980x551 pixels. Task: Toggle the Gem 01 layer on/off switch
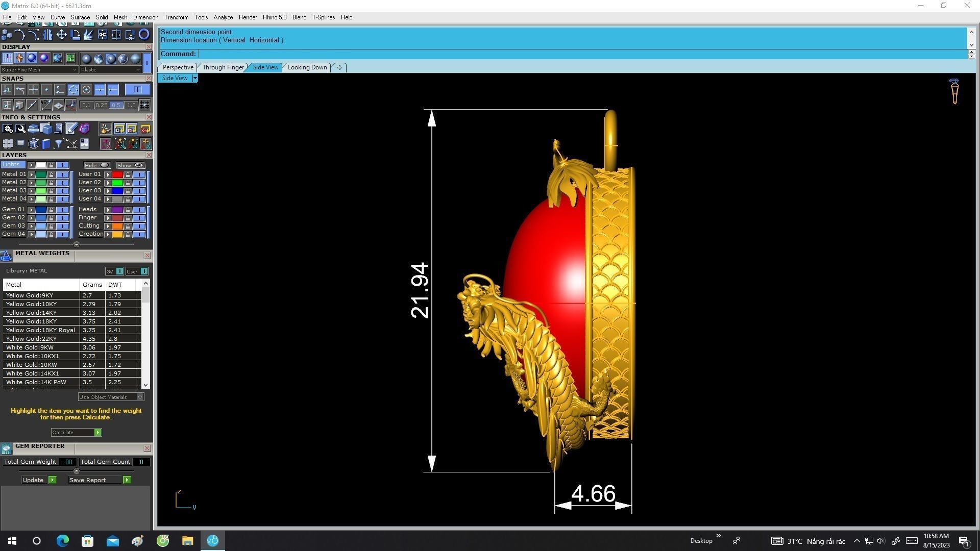click(62, 210)
